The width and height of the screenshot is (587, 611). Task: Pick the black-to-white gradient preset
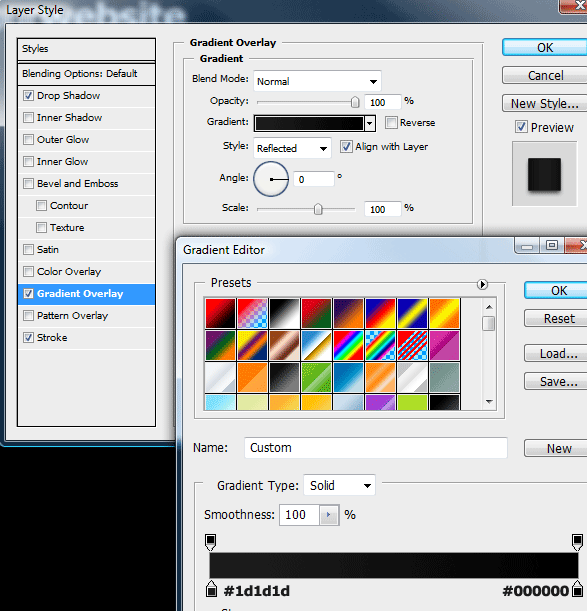pos(284,313)
